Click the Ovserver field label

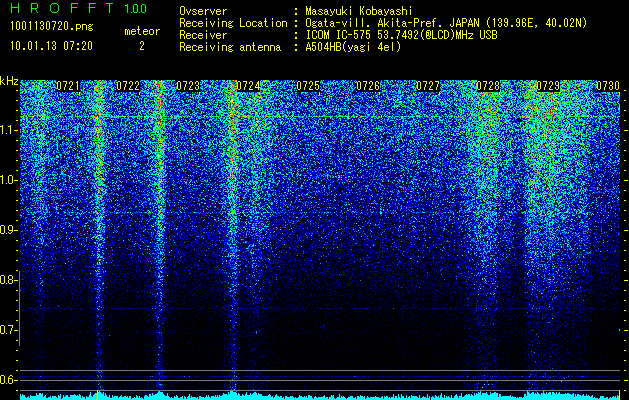coord(203,11)
